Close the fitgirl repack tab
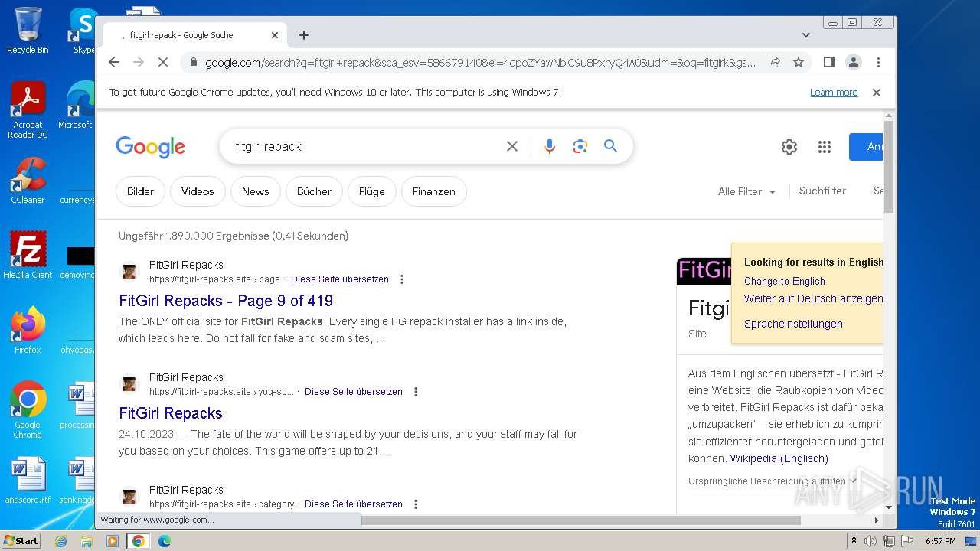Image resolution: width=980 pixels, height=551 pixels. [x=275, y=35]
